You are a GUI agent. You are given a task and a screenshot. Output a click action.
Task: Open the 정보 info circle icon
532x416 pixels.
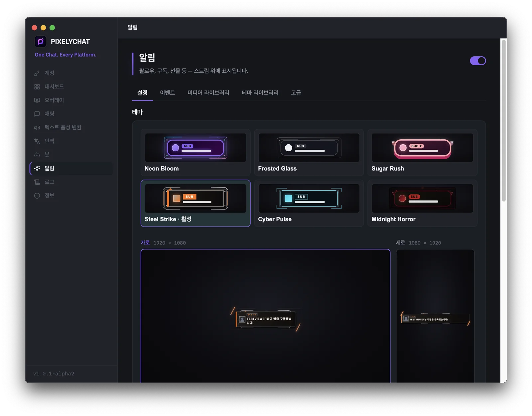(x=37, y=196)
